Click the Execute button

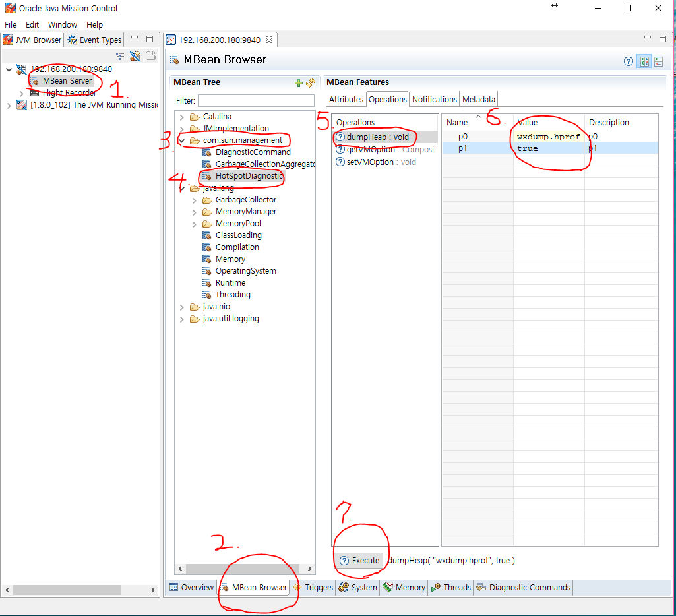pyautogui.click(x=359, y=561)
